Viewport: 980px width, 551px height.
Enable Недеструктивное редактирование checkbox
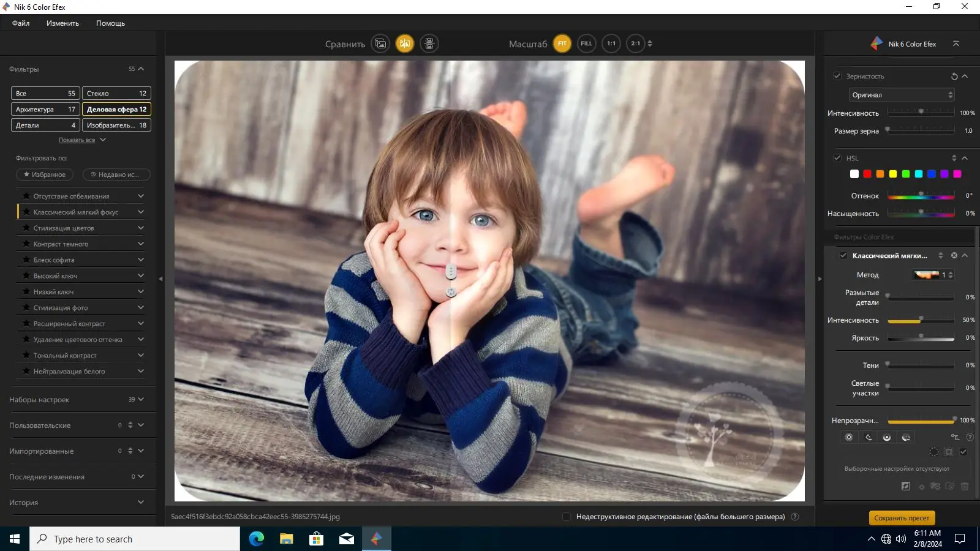coord(567,517)
